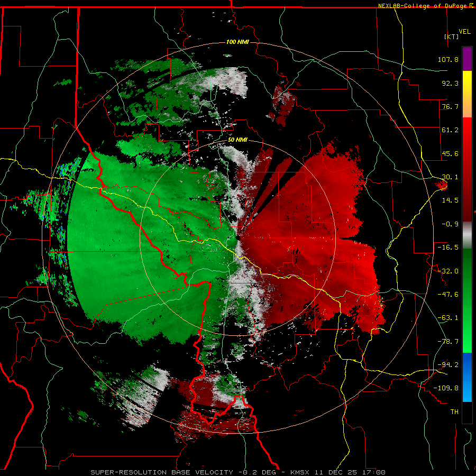Click the 76.7 legend value
Image resolution: width=476 pixels, height=476 pixels.
click(x=450, y=106)
